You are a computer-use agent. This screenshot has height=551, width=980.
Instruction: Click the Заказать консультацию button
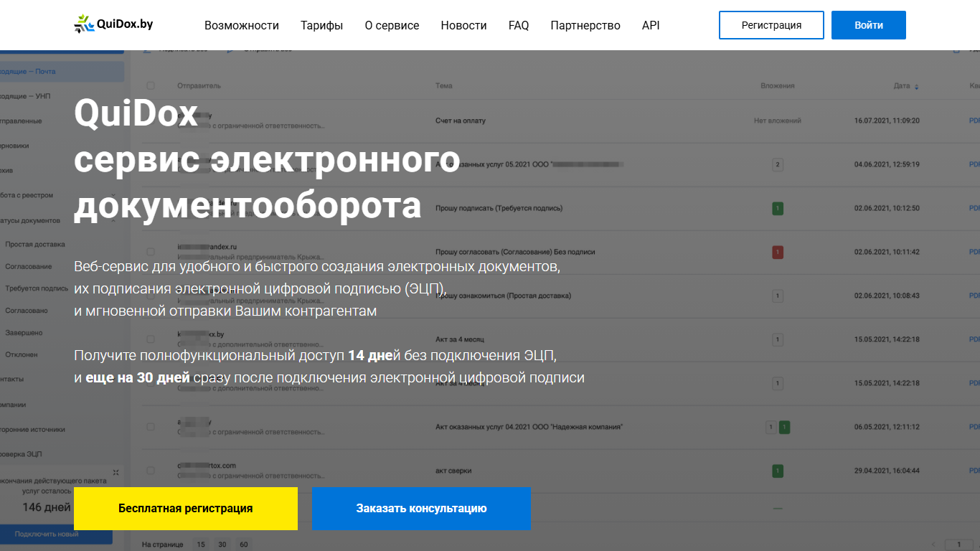click(421, 509)
